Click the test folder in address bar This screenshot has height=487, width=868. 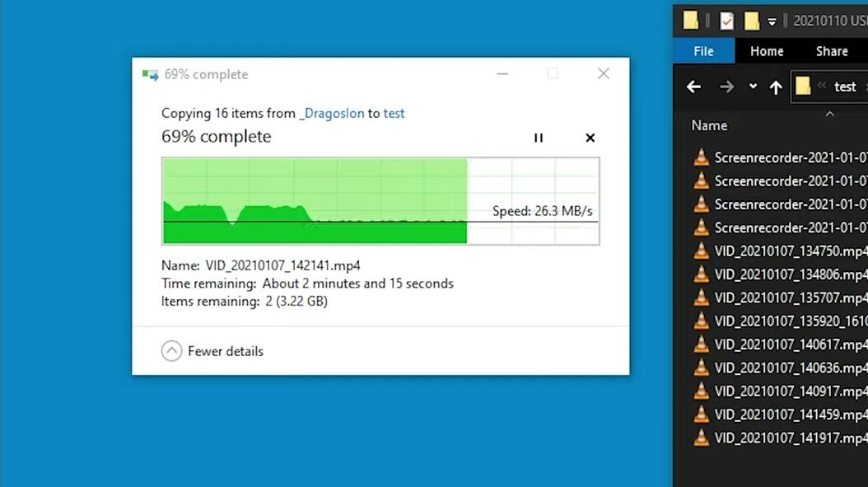tap(845, 87)
